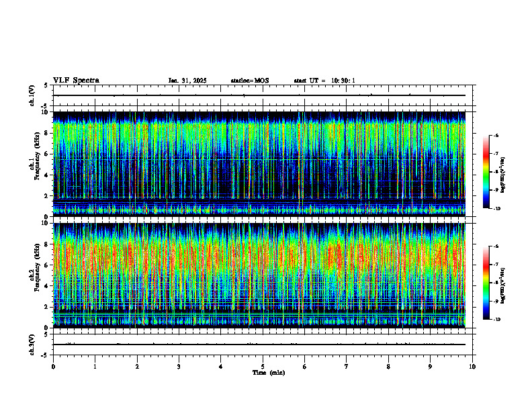Click the "station=MOS" header label
Viewport: 532px width, 411px height.
click(x=250, y=81)
